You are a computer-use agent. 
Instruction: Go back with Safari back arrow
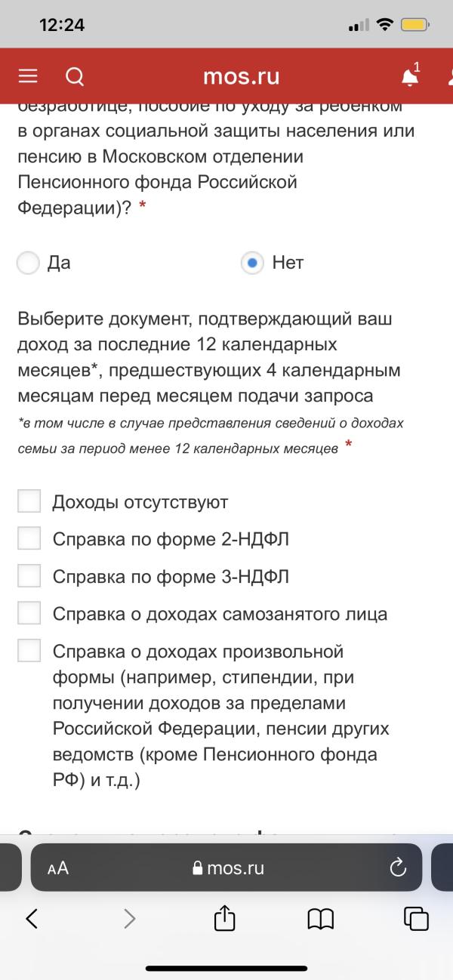32,918
